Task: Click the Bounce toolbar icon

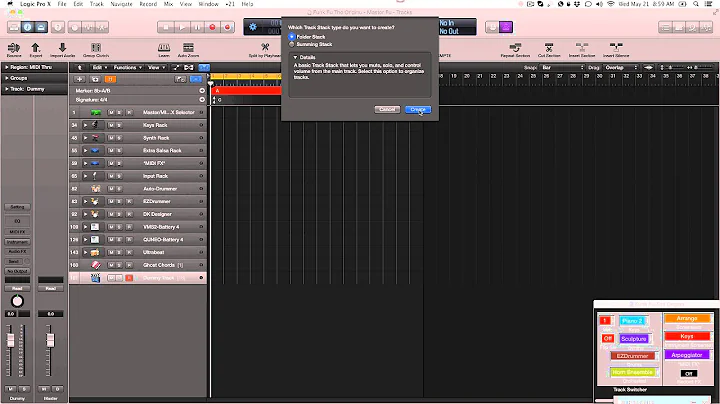Action: [x=14, y=48]
